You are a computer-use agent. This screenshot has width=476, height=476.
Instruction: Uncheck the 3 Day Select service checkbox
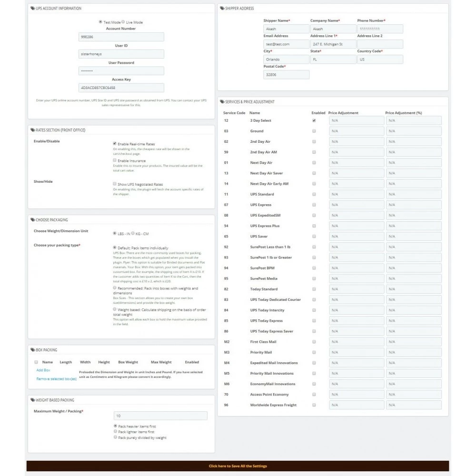(x=314, y=120)
